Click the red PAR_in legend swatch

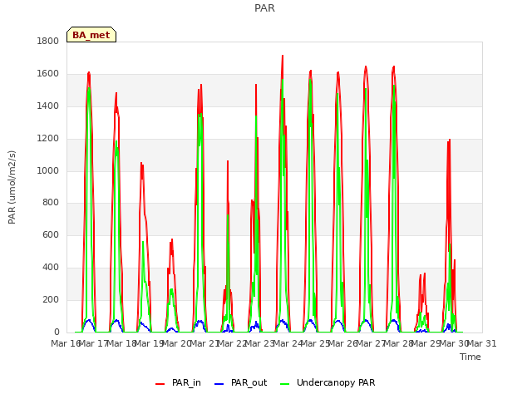(160, 384)
